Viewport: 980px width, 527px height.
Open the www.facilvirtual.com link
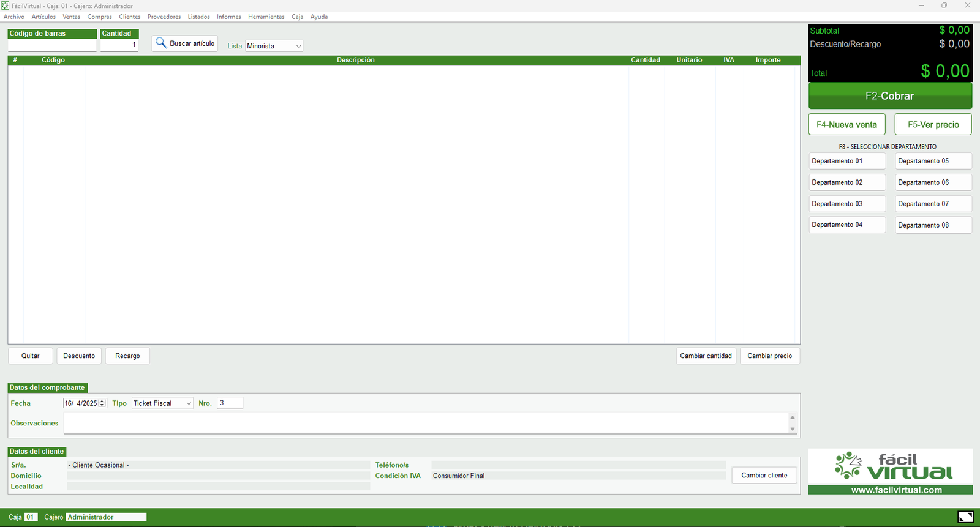(897, 490)
